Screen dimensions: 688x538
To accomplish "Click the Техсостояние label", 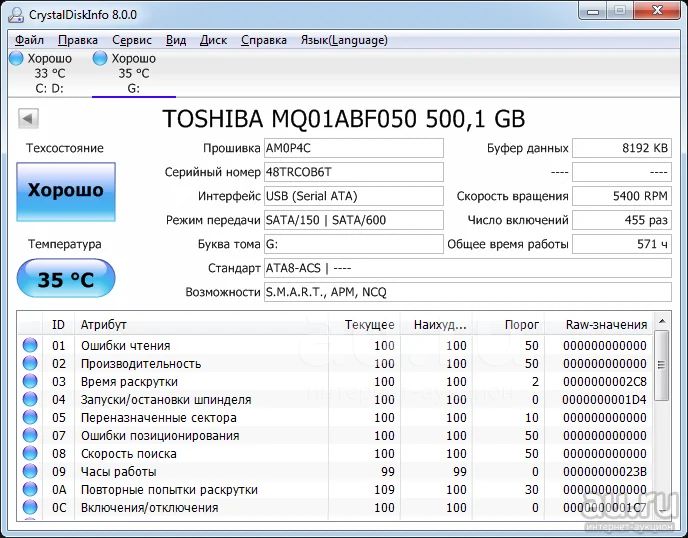I will pos(65,148).
